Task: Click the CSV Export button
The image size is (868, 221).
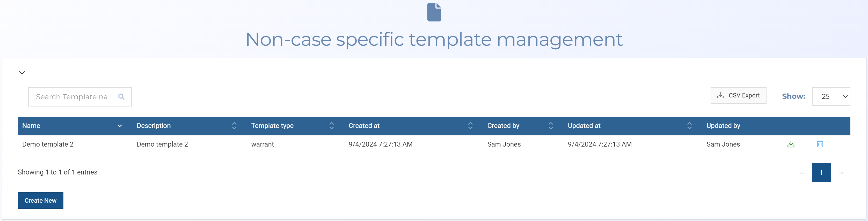Action: (738, 96)
